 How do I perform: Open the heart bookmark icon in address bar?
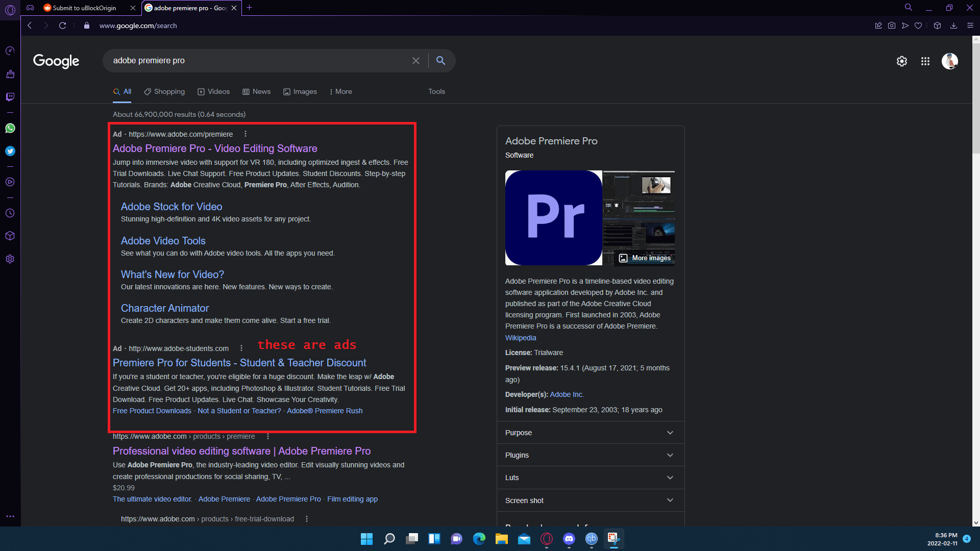pos(918,26)
